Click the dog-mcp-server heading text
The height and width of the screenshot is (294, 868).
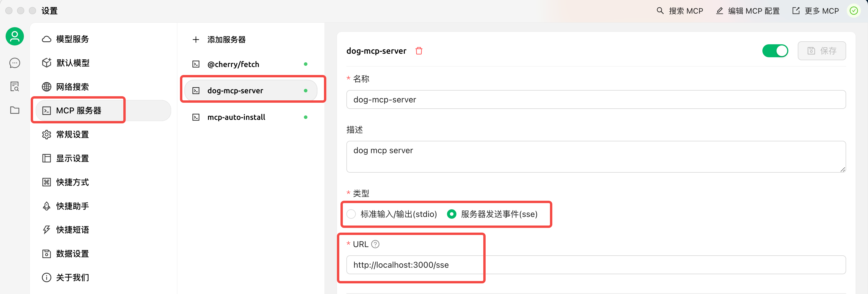coord(376,51)
